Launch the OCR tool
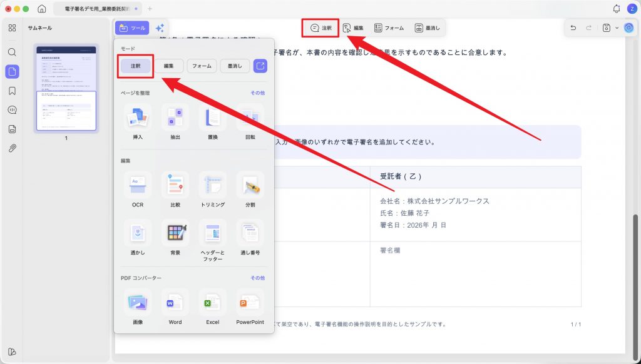 tap(138, 190)
